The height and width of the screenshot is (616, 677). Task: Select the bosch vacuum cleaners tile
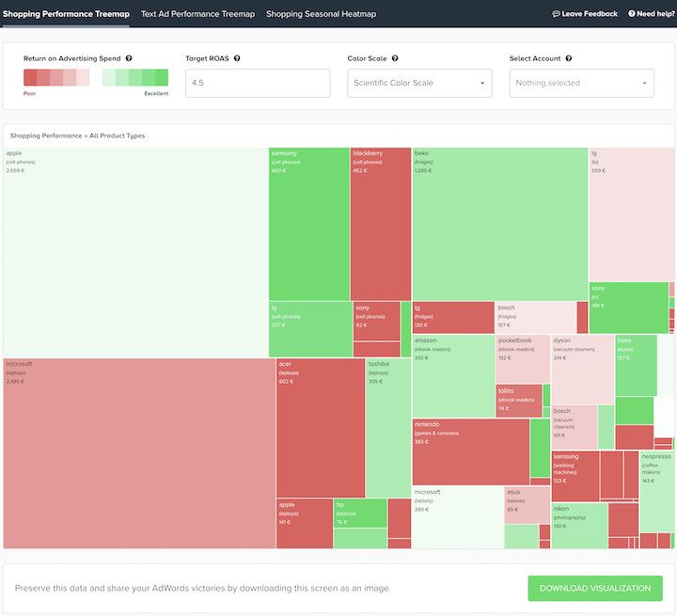click(575, 427)
